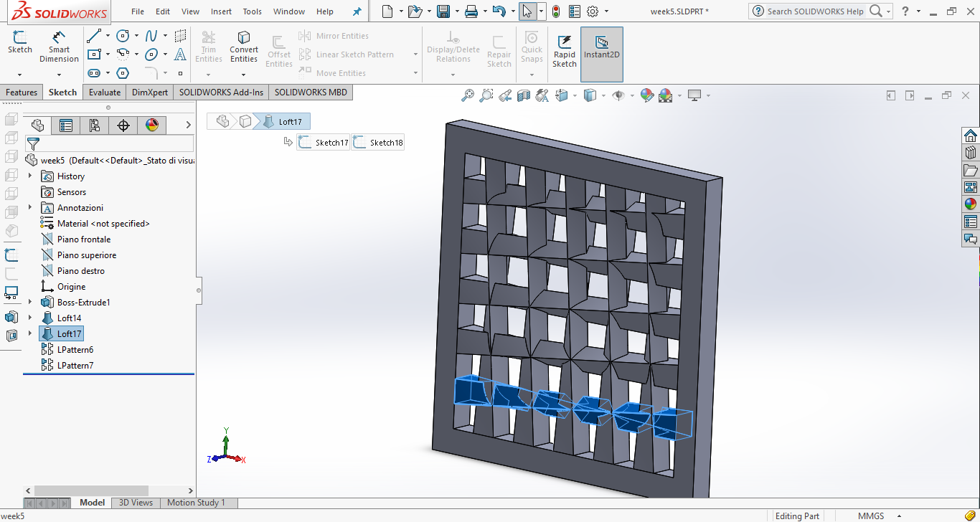The width and height of the screenshot is (980, 522).
Task: Open the ConfigurationManager tab
Action: tap(95, 125)
